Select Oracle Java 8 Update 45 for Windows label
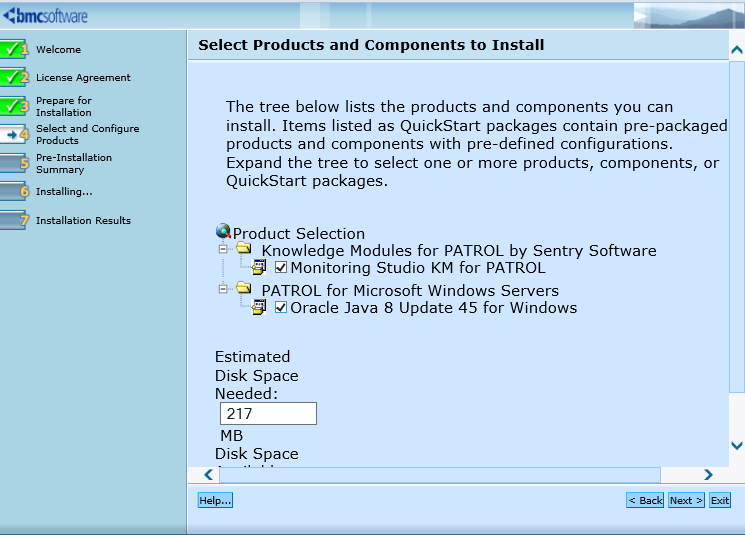This screenshot has height=535, width=745. (x=434, y=307)
